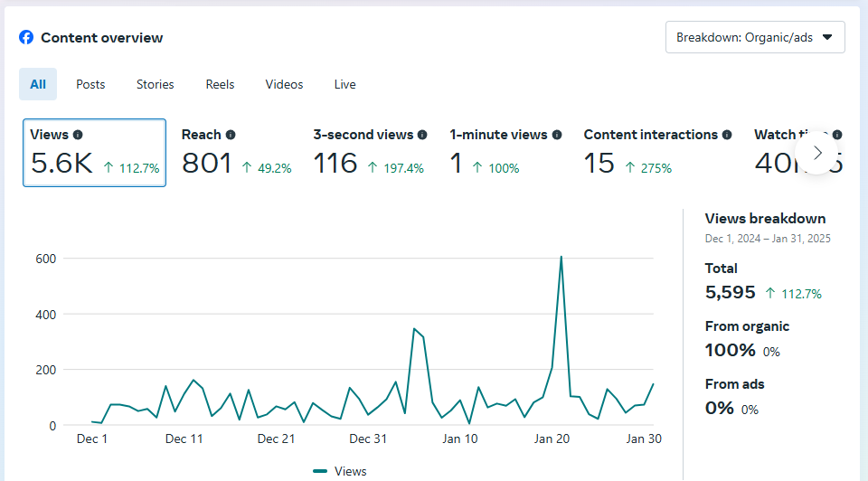
Task: Click info icon beside Content interactions
Action: (727, 135)
